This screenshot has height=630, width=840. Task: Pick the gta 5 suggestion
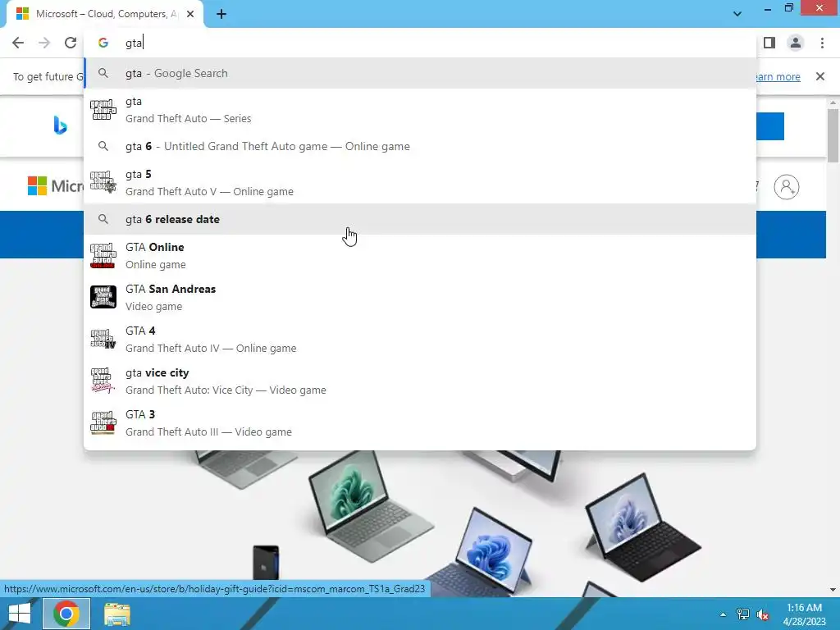click(420, 183)
